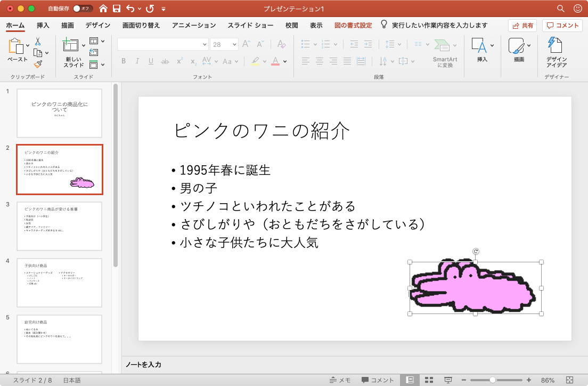Viewport: 588px width, 386px height.
Task: Click the Save icon in title bar
Action: point(116,9)
